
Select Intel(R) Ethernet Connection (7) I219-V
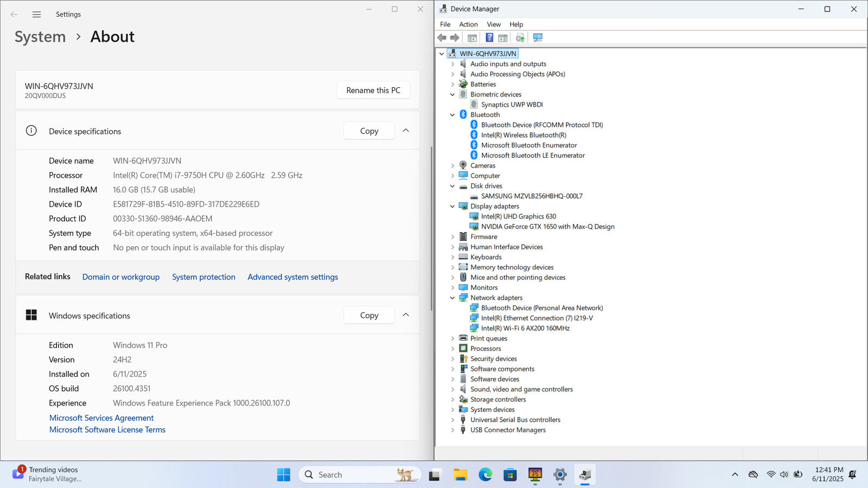point(537,318)
